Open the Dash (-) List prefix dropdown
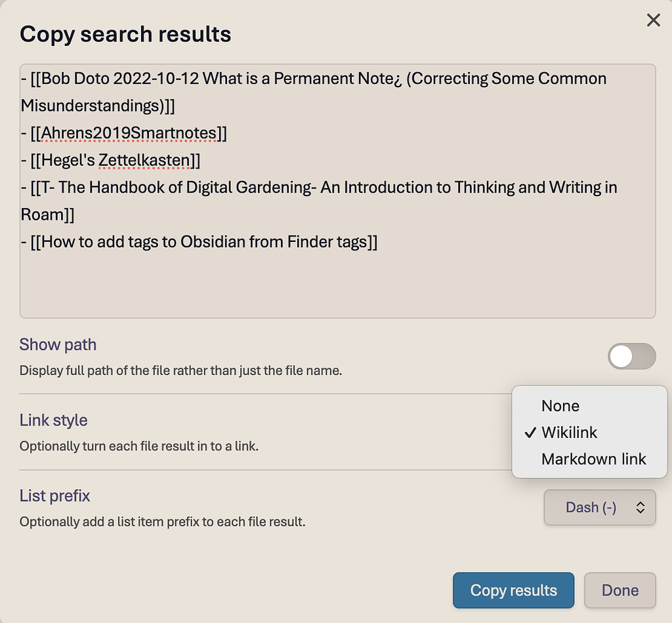This screenshot has width=672, height=623. 598,507
